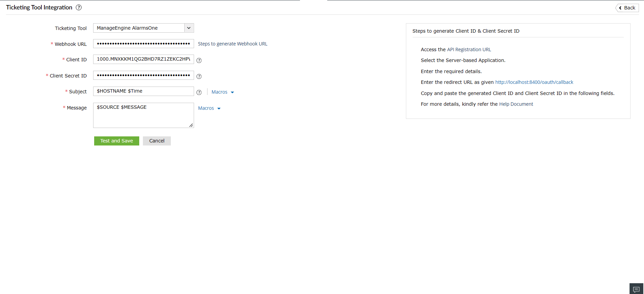644x294 pixels.
Task: Click the Message text area
Action: (x=144, y=115)
